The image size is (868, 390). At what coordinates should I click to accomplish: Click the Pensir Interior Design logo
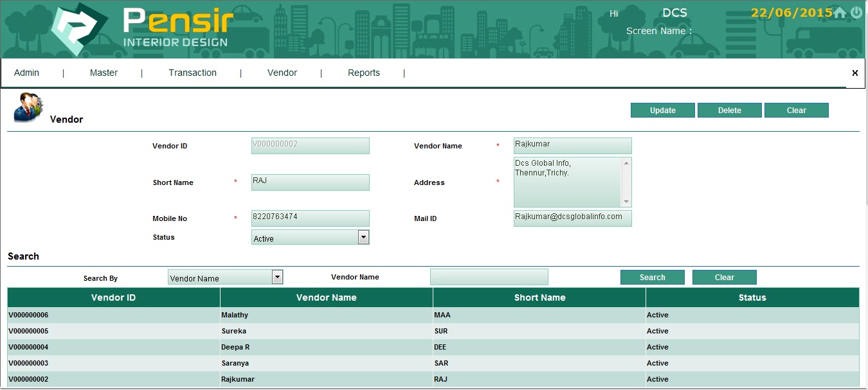(143, 29)
